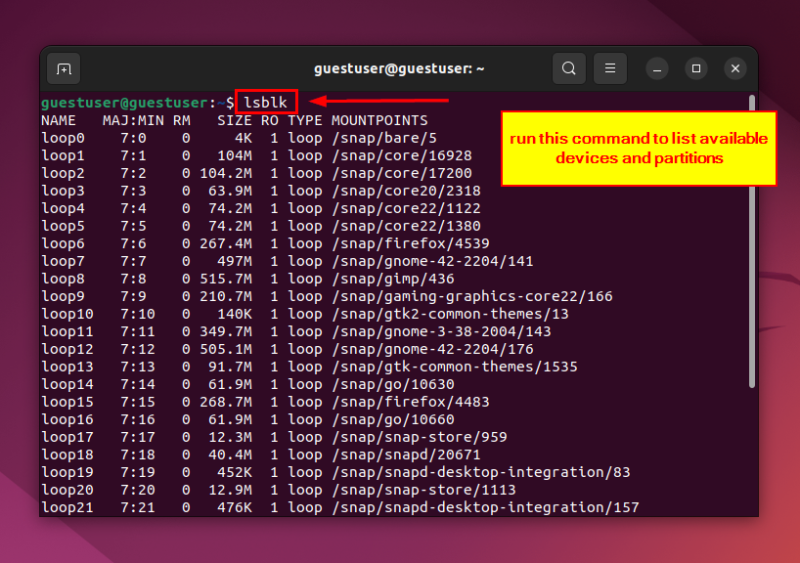Click the terminal search magnifier icon
This screenshot has height=563, width=800.
coord(568,69)
